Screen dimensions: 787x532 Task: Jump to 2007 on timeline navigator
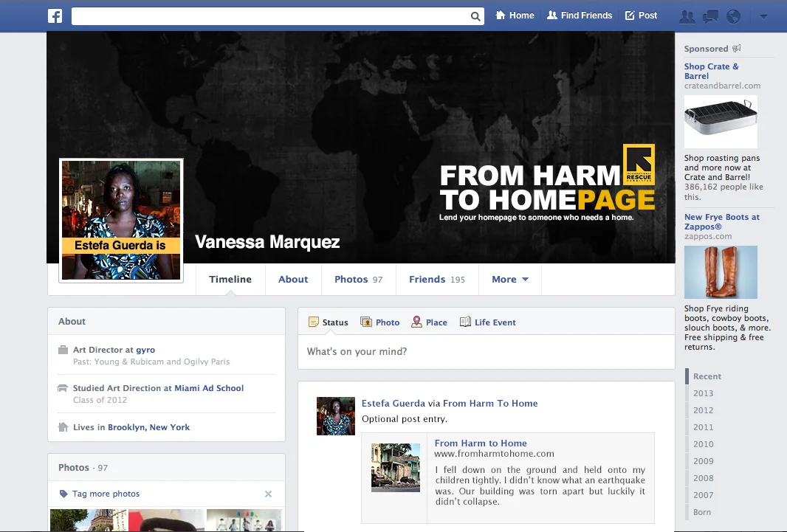click(703, 495)
